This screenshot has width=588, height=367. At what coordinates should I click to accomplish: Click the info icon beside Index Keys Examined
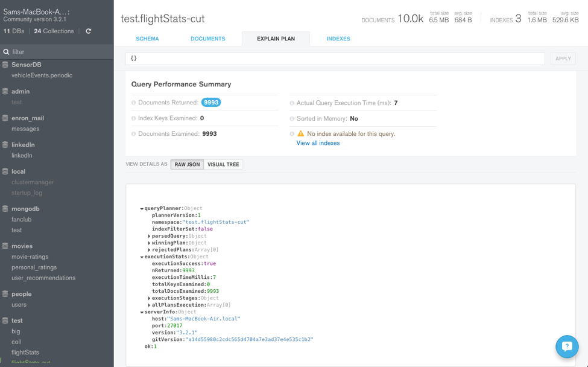click(134, 118)
